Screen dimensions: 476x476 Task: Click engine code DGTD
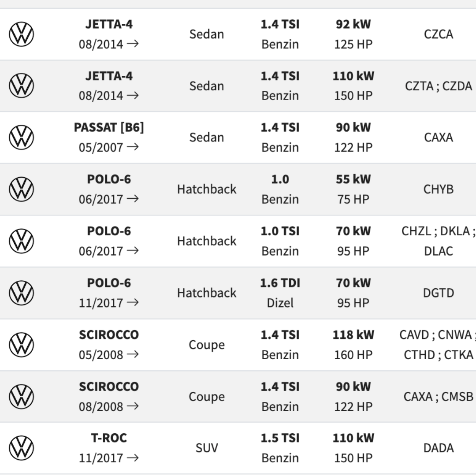click(439, 293)
